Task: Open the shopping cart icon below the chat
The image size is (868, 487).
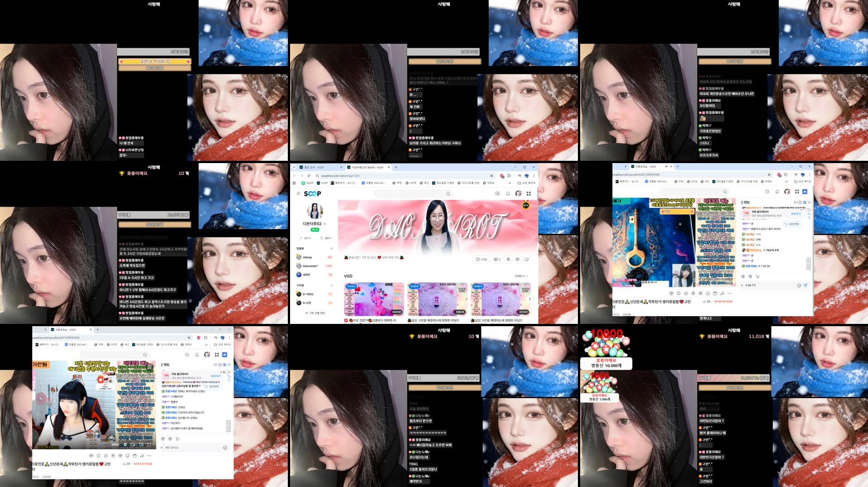Action: point(758,276)
